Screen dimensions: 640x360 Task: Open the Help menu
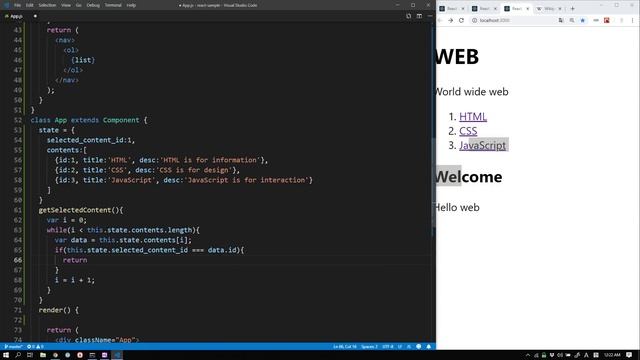[x=131, y=5]
